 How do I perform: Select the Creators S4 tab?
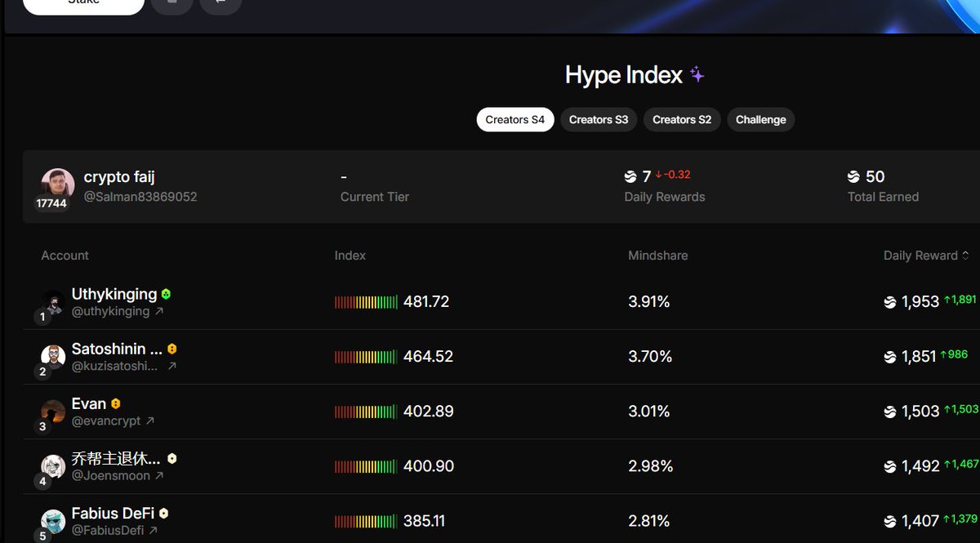[514, 119]
